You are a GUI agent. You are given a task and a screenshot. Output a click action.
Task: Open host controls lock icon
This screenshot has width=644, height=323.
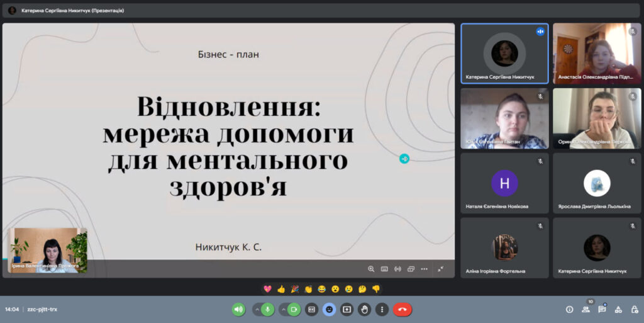pyautogui.click(x=634, y=309)
